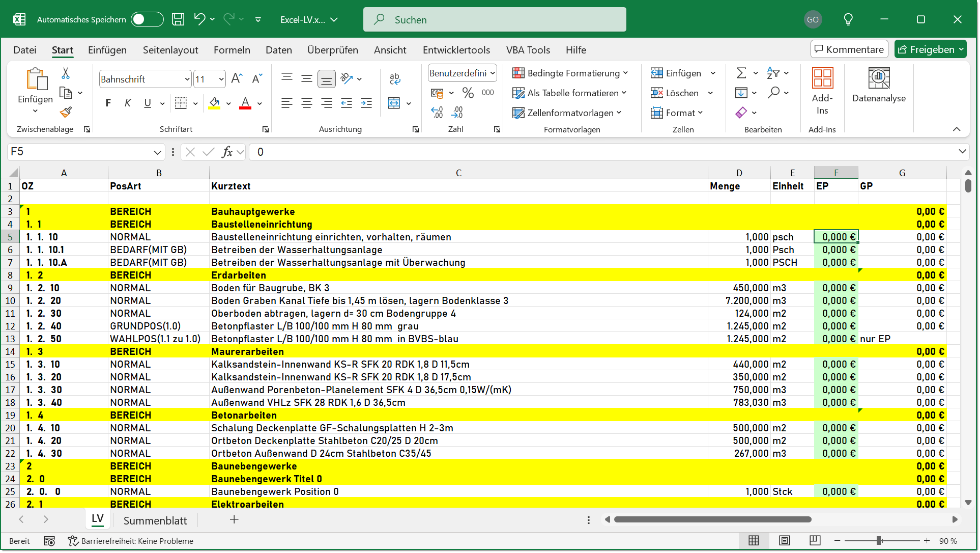The width and height of the screenshot is (980, 553).
Task: Select the Formatierung übertragen brush
Action: click(65, 112)
